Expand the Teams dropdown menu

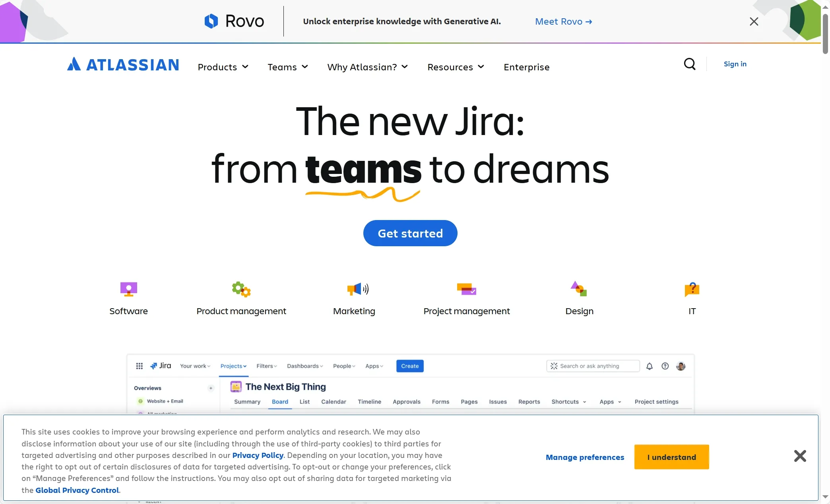287,66
